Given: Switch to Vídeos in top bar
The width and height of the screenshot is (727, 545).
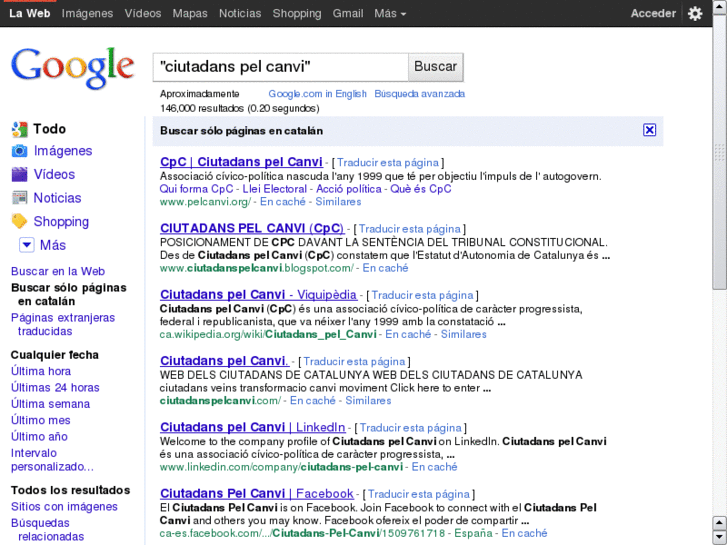Looking at the screenshot, I should tap(143, 13).
